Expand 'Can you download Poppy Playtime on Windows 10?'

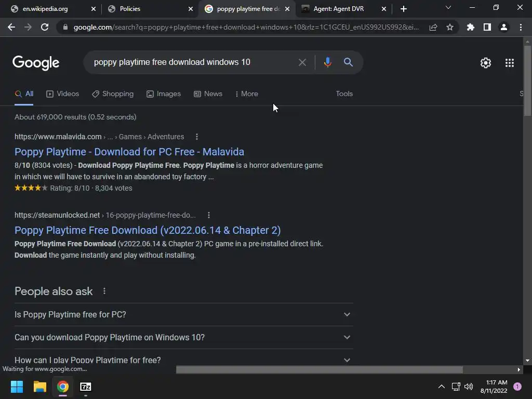pos(183,337)
